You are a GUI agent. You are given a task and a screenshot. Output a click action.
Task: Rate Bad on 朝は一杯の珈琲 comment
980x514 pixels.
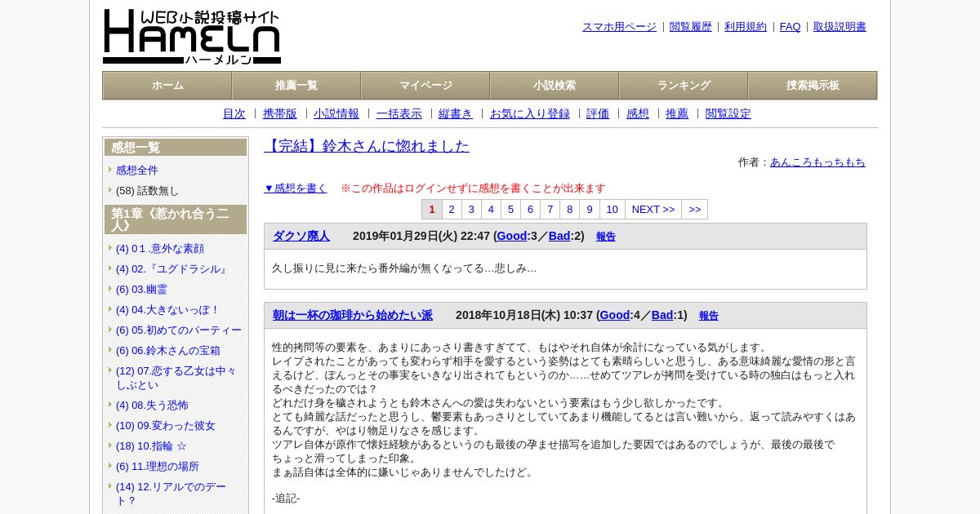pyautogui.click(x=662, y=316)
